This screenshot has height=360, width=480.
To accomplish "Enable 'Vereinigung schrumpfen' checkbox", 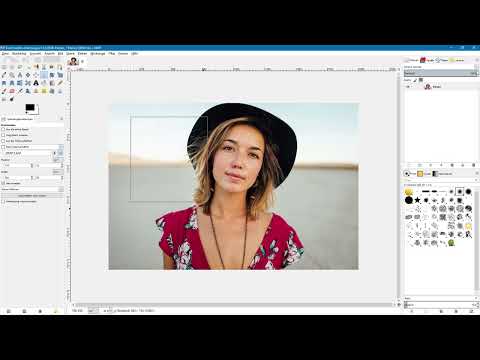I will point(3,202).
